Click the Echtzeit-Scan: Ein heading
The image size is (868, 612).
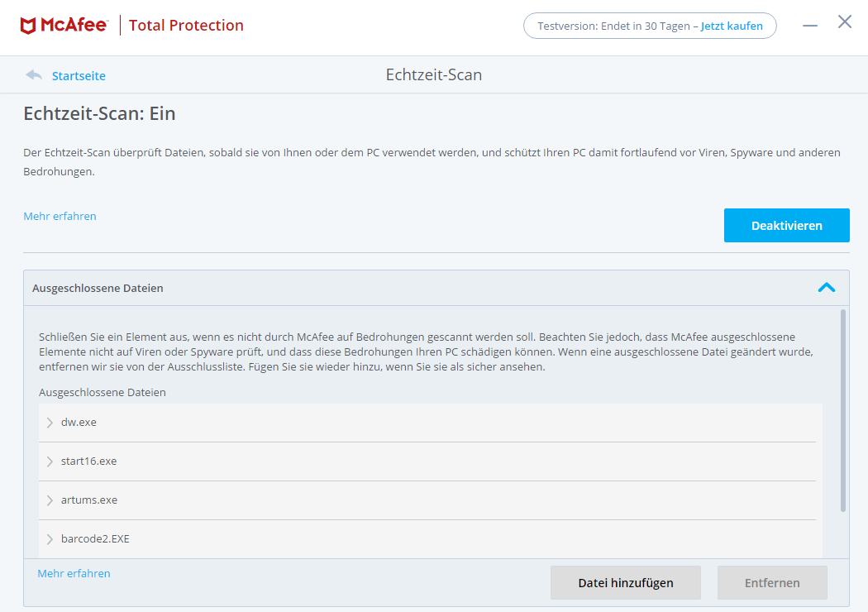pos(100,113)
